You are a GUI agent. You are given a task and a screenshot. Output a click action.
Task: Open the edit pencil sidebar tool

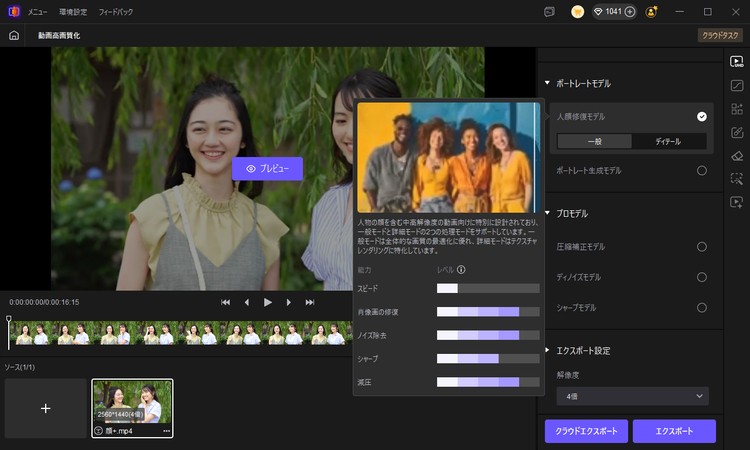[x=737, y=132]
